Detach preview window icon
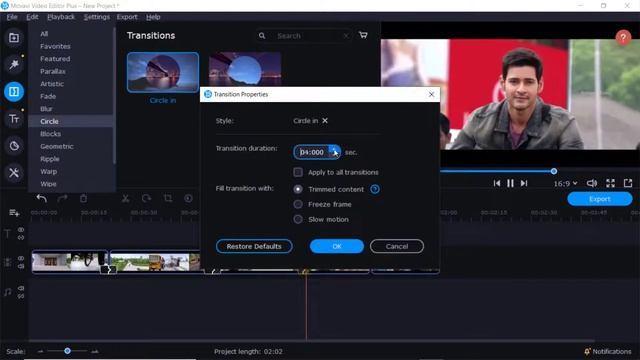The height and width of the screenshot is (360, 640). pyautogui.click(x=628, y=183)
